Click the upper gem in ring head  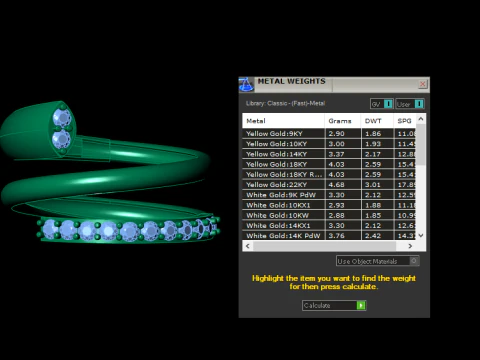click(62, 117)
